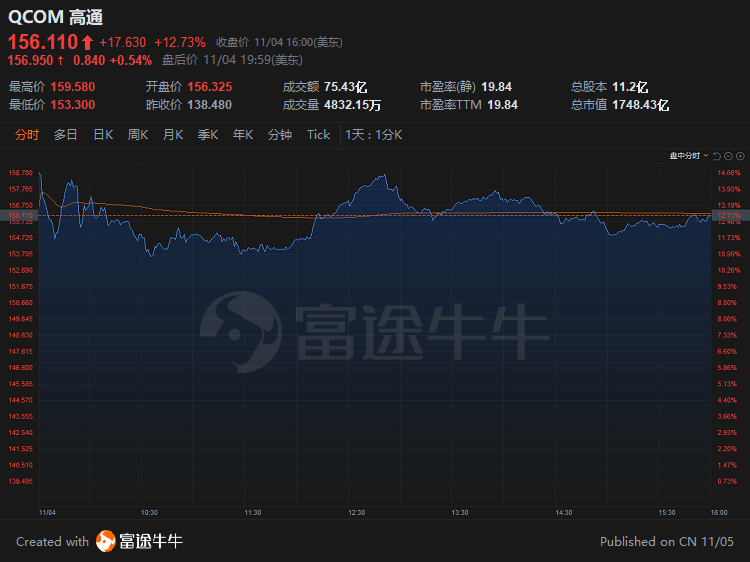Click 总市值 value 1748.43亿
Image resolution: width=750 pixels, height=562 pixels.
point(640,105)
